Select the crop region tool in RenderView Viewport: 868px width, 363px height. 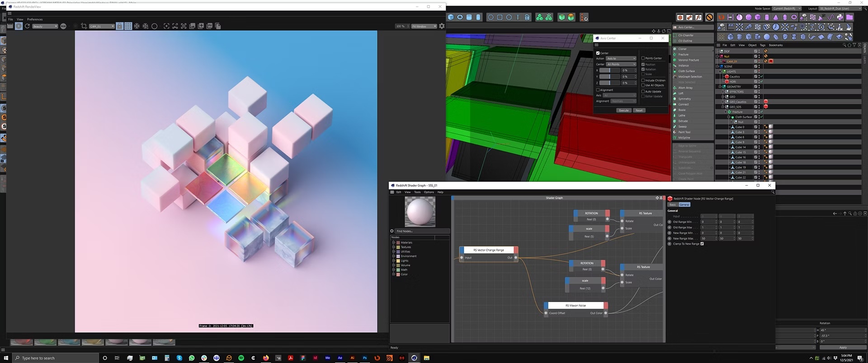84,26
